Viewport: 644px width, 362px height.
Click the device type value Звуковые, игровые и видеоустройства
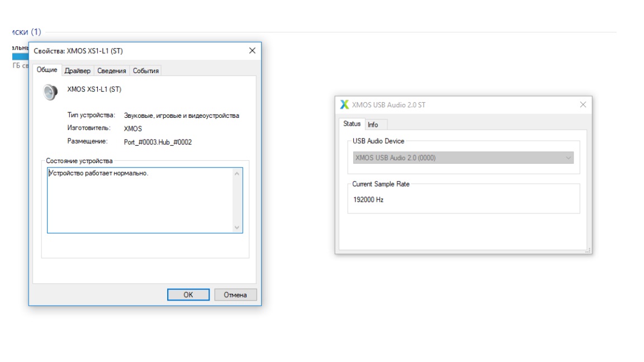[182, 116]
